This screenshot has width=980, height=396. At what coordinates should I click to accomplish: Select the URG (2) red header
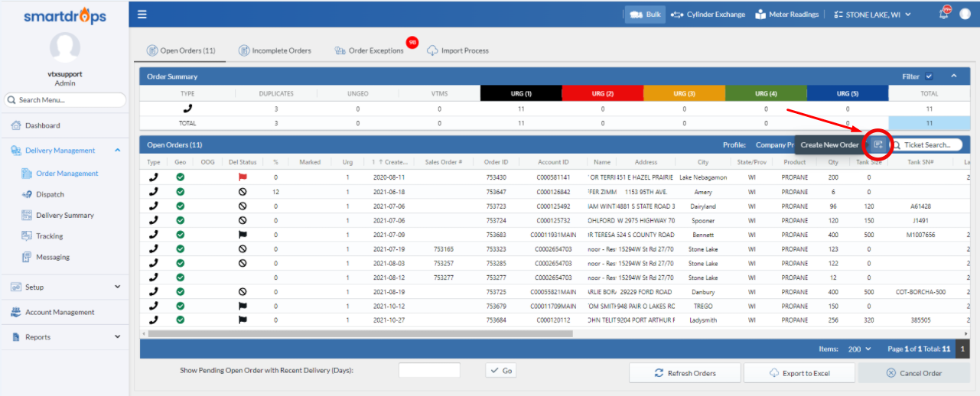coord(603,93)
